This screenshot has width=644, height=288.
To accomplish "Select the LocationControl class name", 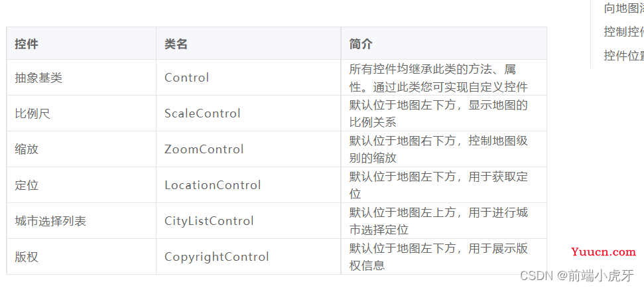I will (213, 185).
